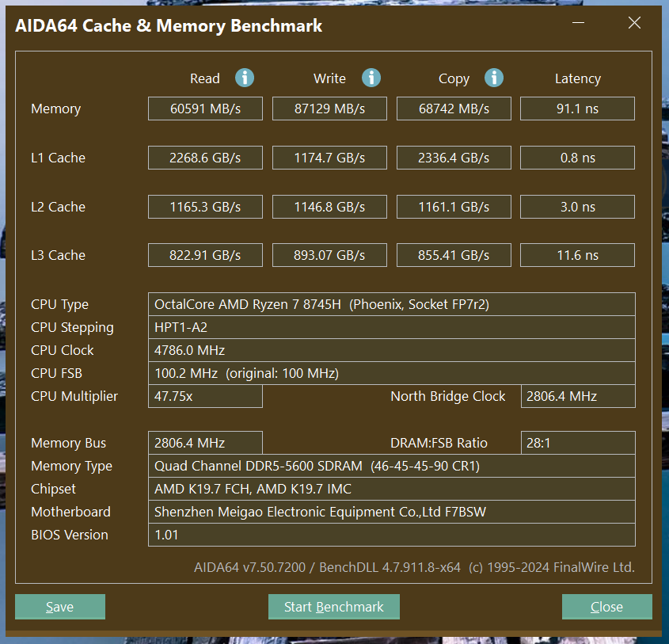Image resolution: width=669 pixels, height=644 pixels.
Task: Click the info icon next to Copy
Action: pos(494,78)
